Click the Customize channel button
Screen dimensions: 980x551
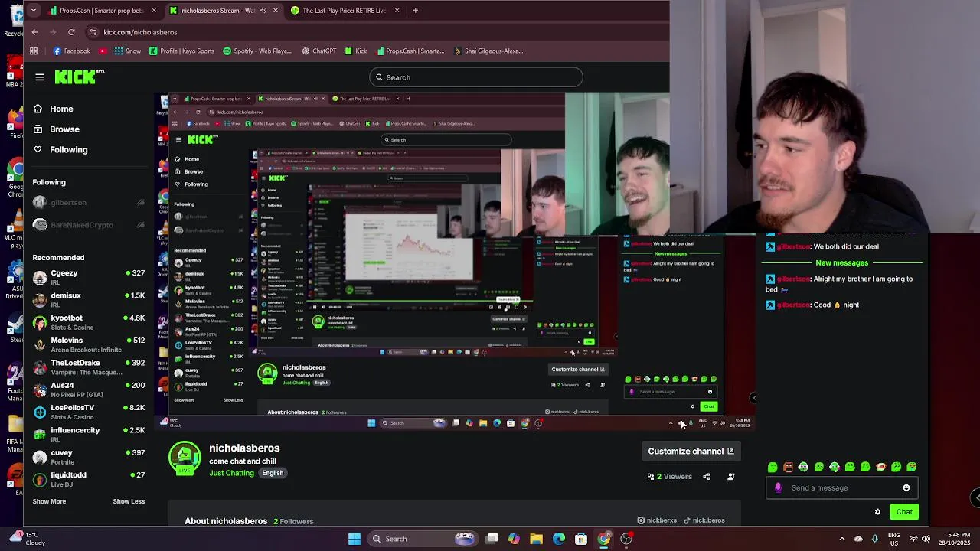pos(691,452)
